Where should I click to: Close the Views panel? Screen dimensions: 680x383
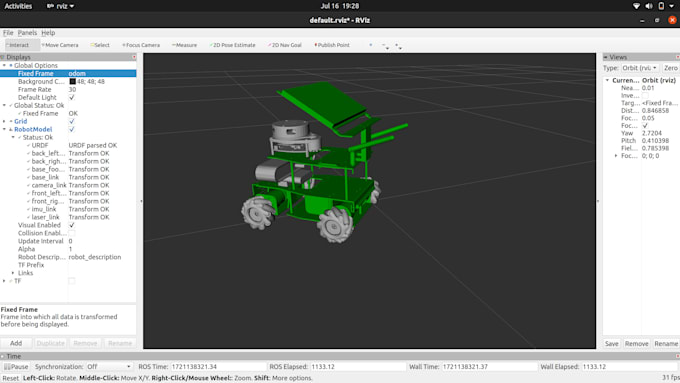tap(677, 57)
